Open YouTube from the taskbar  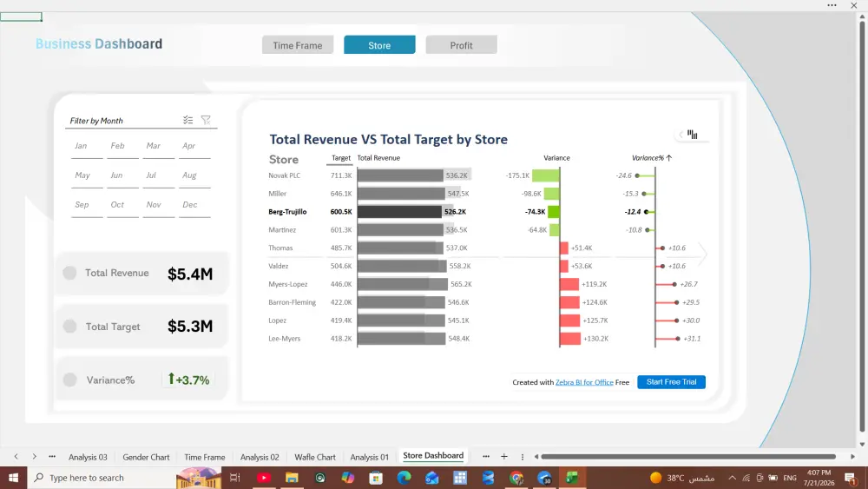tap(264, 478)
